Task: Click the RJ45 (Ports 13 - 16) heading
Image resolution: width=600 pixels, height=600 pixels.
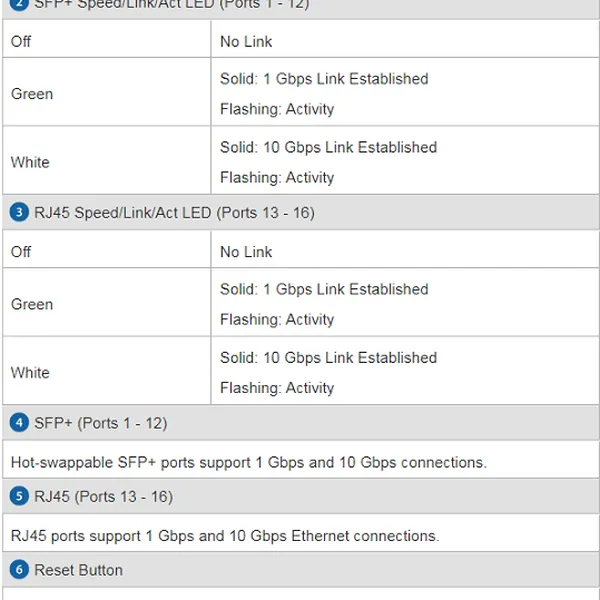Action: pos(103,497)
